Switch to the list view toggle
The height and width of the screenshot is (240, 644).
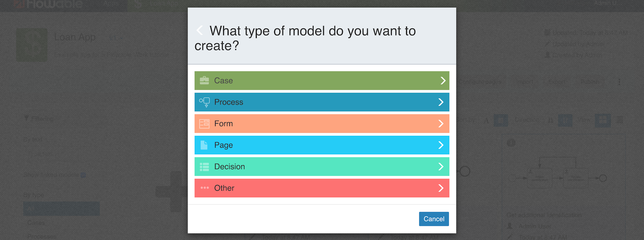click(x=619, y=120)
